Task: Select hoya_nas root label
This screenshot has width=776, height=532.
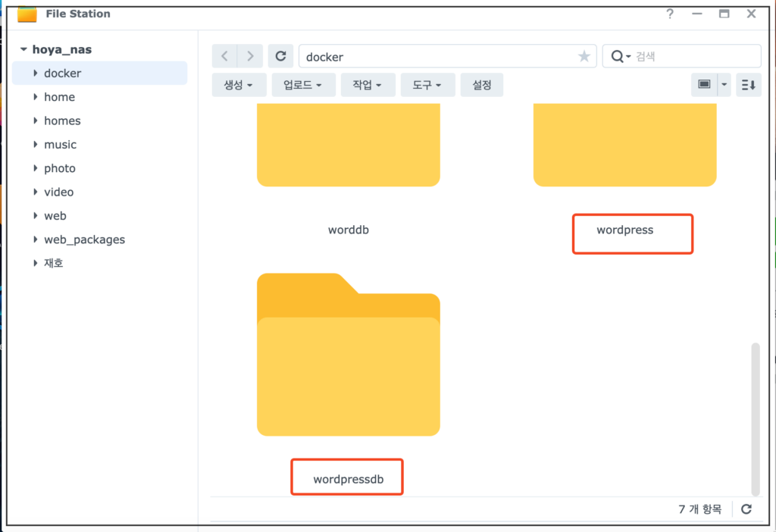Action: [x=62, y=49]
